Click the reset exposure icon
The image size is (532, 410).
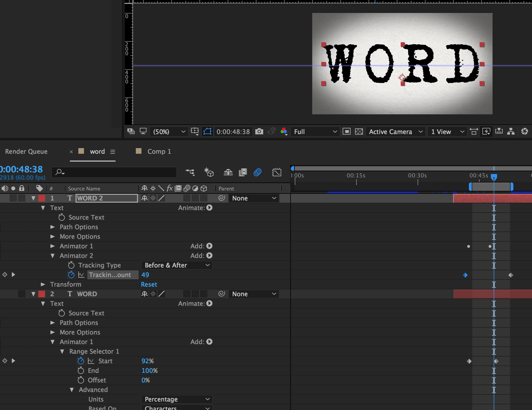pos(524,131)
